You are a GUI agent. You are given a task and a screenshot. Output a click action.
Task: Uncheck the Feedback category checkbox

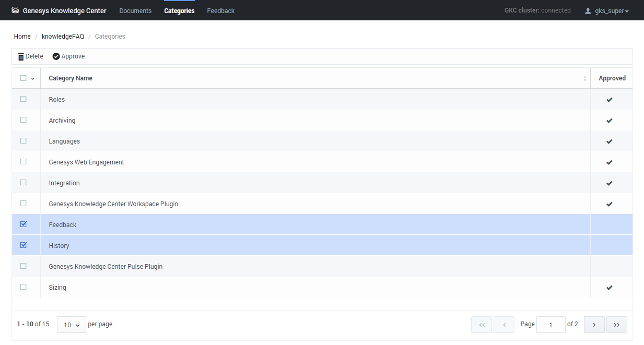(x=23, y=224)
